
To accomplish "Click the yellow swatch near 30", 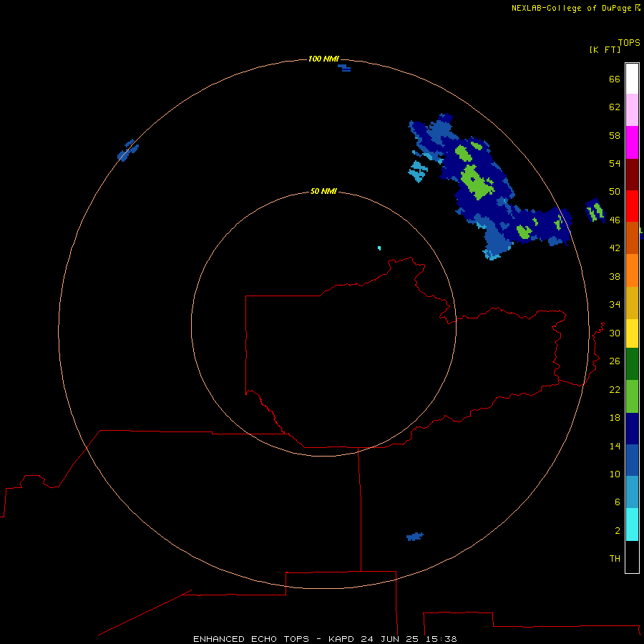I will (x=632, y=333).
